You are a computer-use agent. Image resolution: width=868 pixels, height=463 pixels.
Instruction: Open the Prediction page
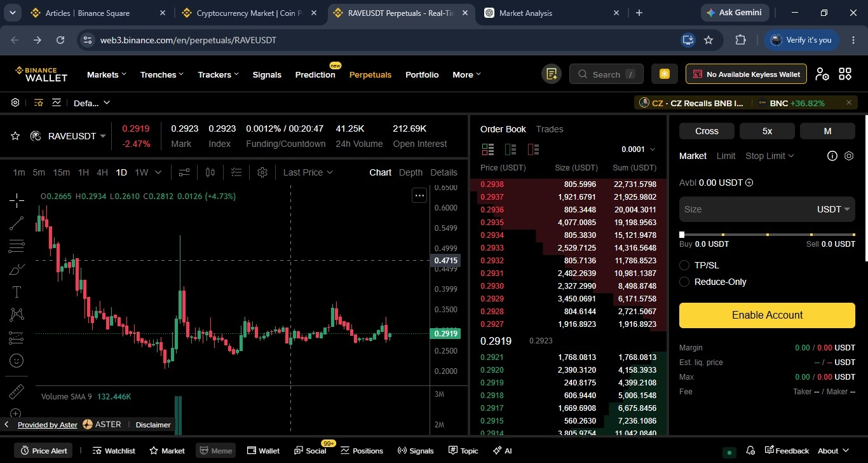click(x=315, y=74)
